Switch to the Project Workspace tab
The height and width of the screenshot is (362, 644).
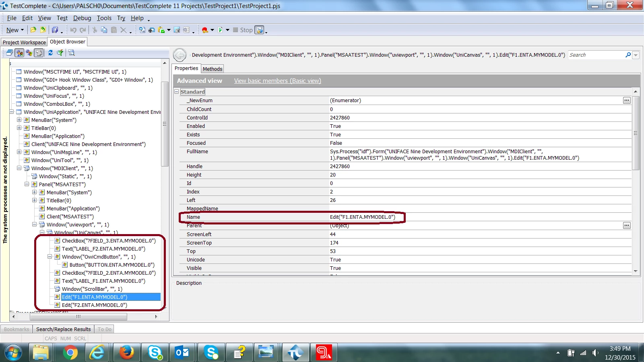24,42
